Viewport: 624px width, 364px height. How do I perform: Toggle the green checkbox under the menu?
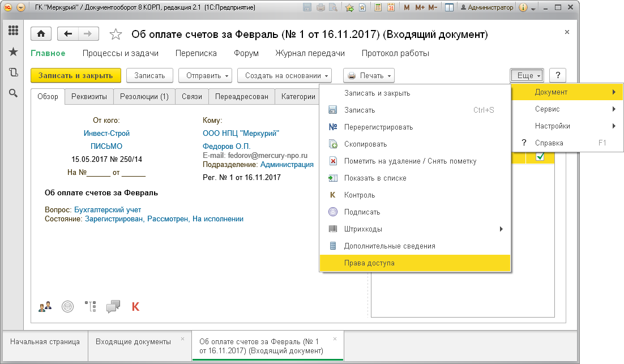click(x=540, y=156)
